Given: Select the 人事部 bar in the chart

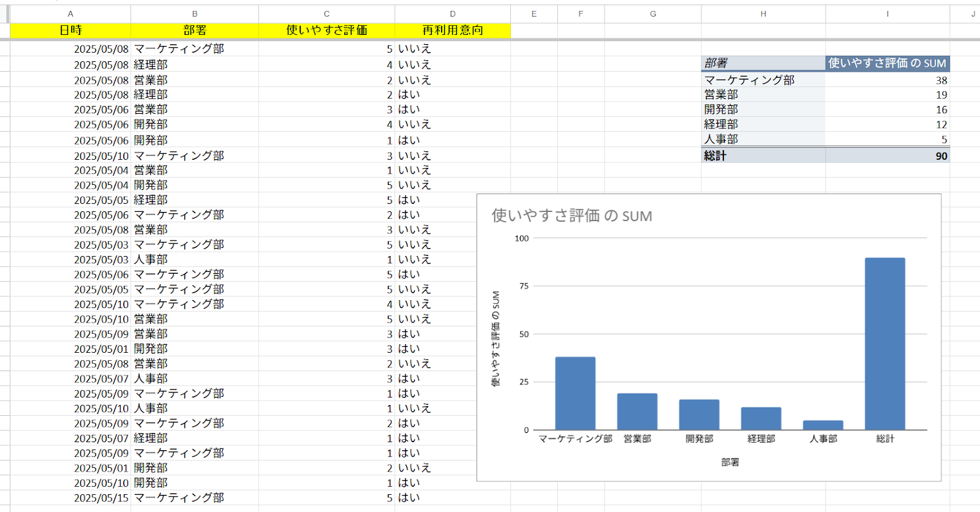Looking at the screenshot, I should (823, 425).
